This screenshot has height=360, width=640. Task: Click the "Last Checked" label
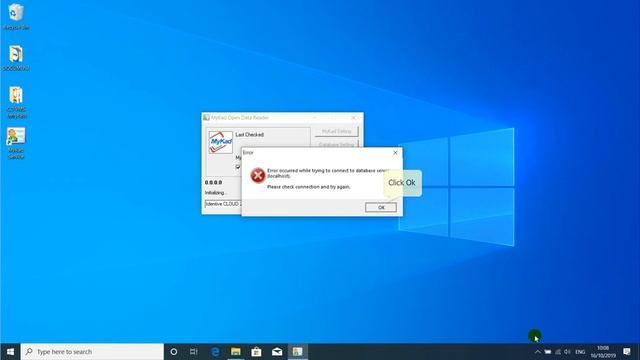pyautogui.click(x=249, y=135)
